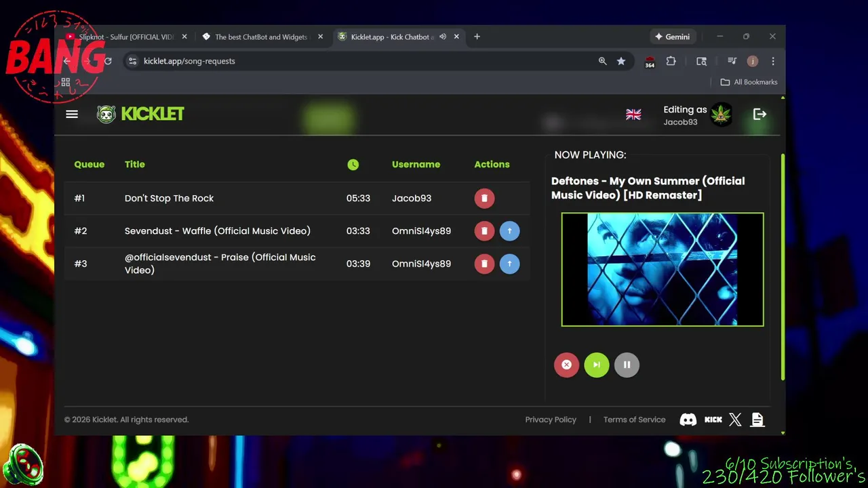Click @officialsevendust - Praise song title

point(220,264)
